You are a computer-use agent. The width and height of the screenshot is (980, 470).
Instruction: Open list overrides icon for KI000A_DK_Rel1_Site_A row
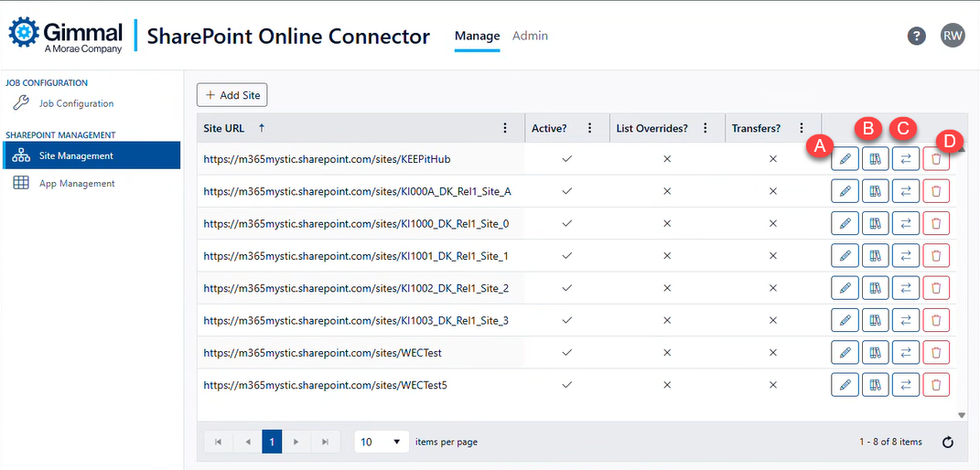[x=875, y=191]
